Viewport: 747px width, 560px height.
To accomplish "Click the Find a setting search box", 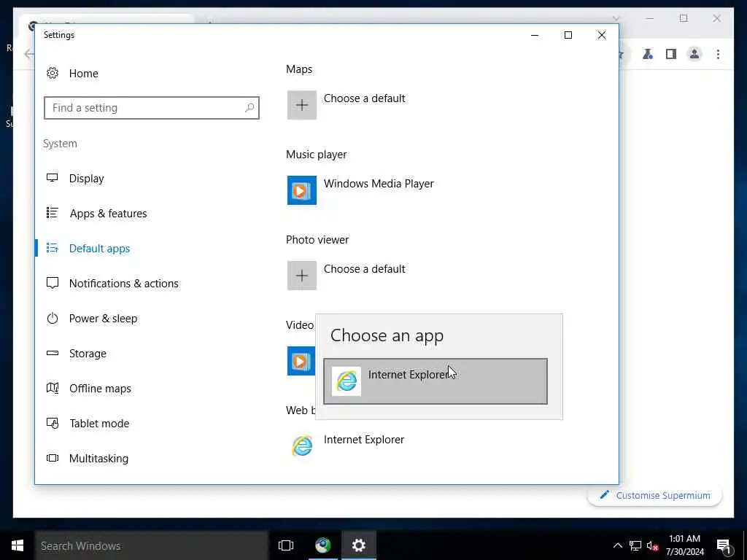I will pos(152,108).
